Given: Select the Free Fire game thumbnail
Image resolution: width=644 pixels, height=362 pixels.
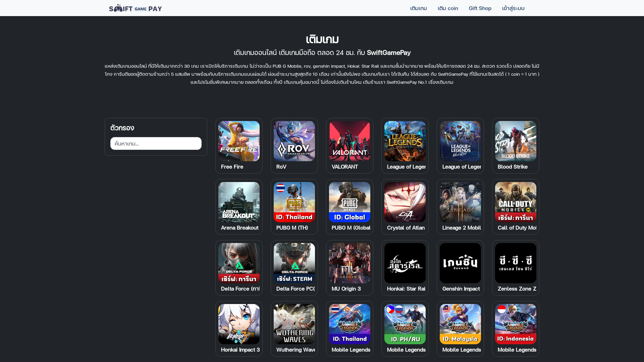Looking at the screenshot, I should pyautogui.click(x=239, y=141).
